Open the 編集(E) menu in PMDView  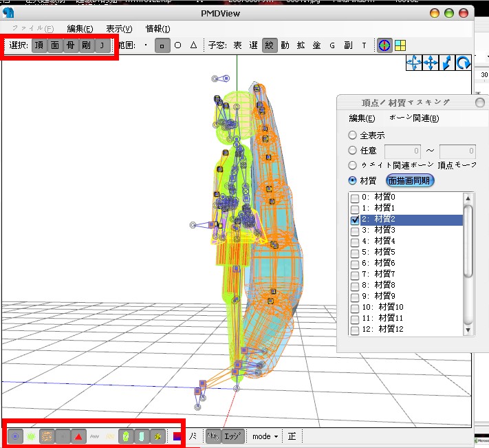point(80,29)
